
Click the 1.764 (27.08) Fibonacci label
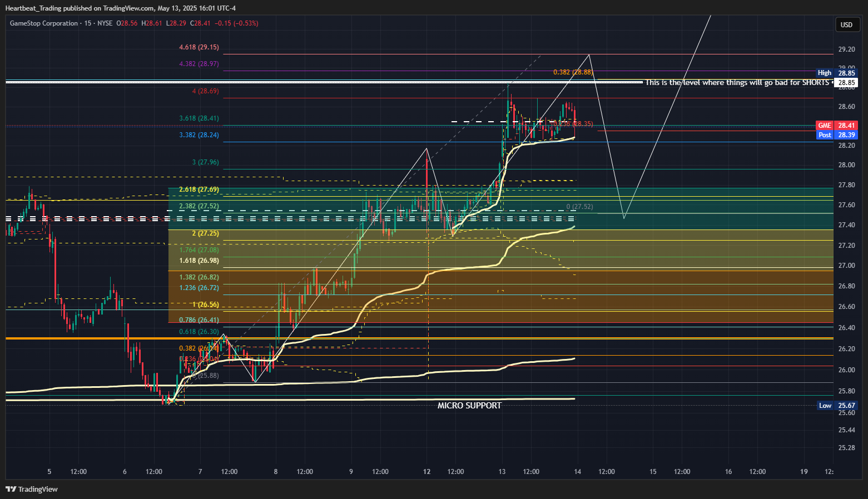[x=199, y=250]
